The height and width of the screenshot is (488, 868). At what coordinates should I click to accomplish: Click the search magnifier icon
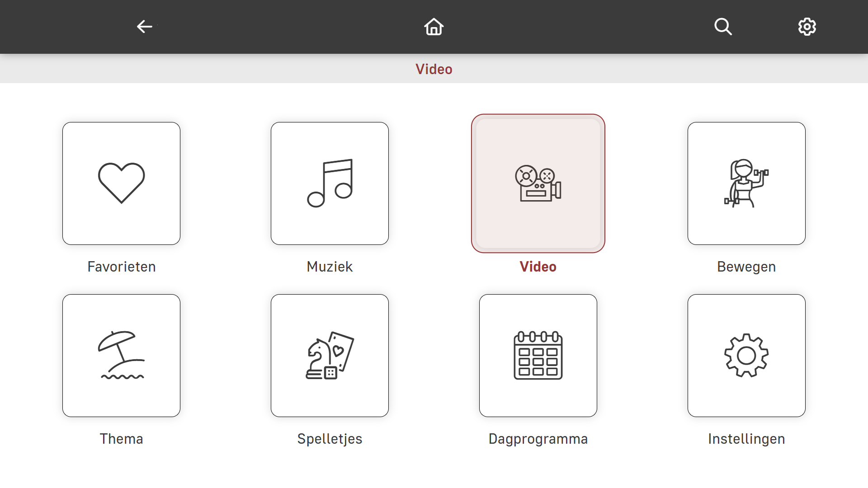pyautogui.click(x=723, y=27)
